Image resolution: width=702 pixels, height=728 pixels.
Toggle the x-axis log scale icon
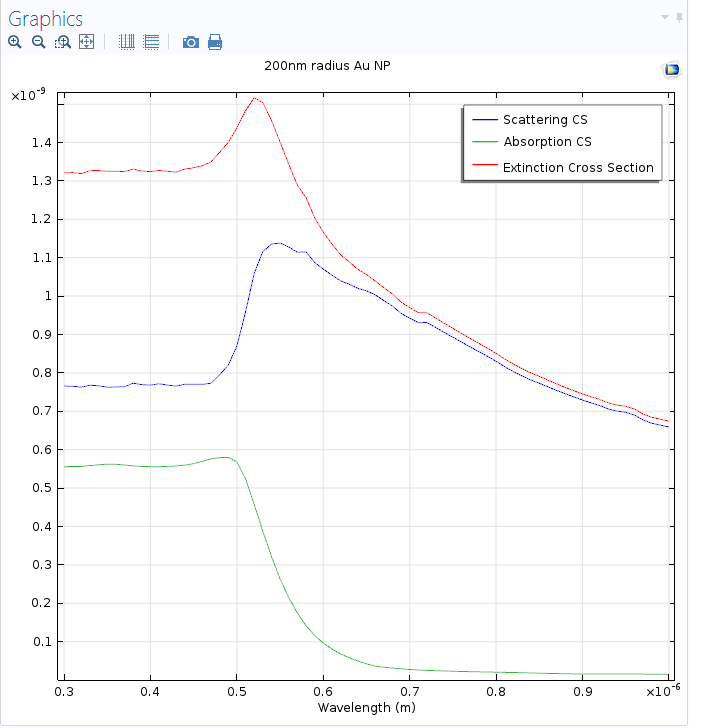pyautogui.click(x=127, y=42)
